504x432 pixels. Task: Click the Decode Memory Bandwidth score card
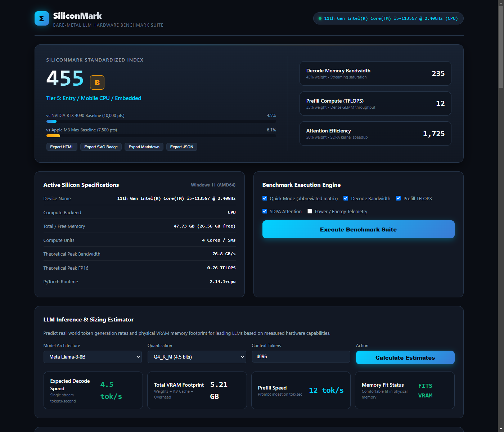(x=375, y=73)
